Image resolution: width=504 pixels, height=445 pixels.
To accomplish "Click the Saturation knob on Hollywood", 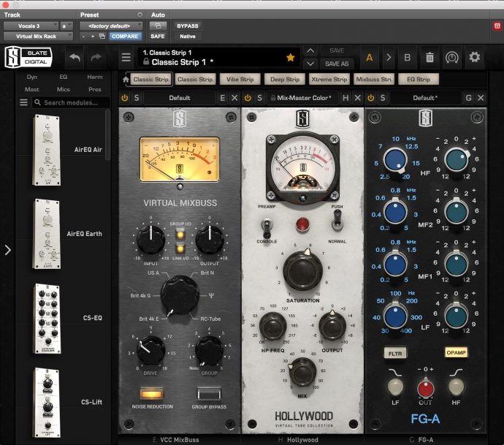I will tap(302, 270).
